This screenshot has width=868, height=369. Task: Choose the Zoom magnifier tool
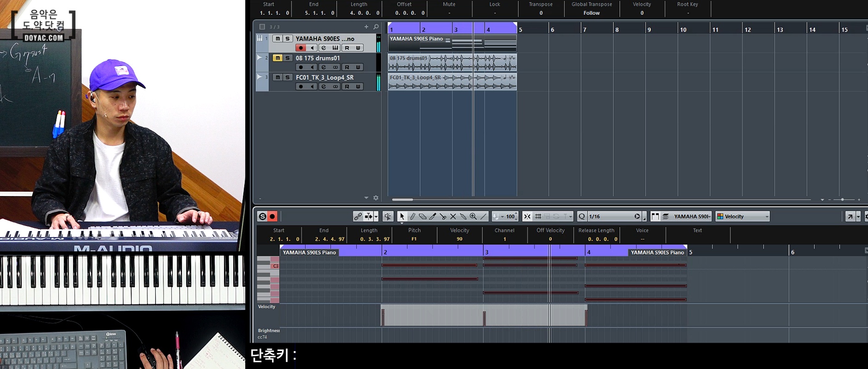[x=473, y=216]
